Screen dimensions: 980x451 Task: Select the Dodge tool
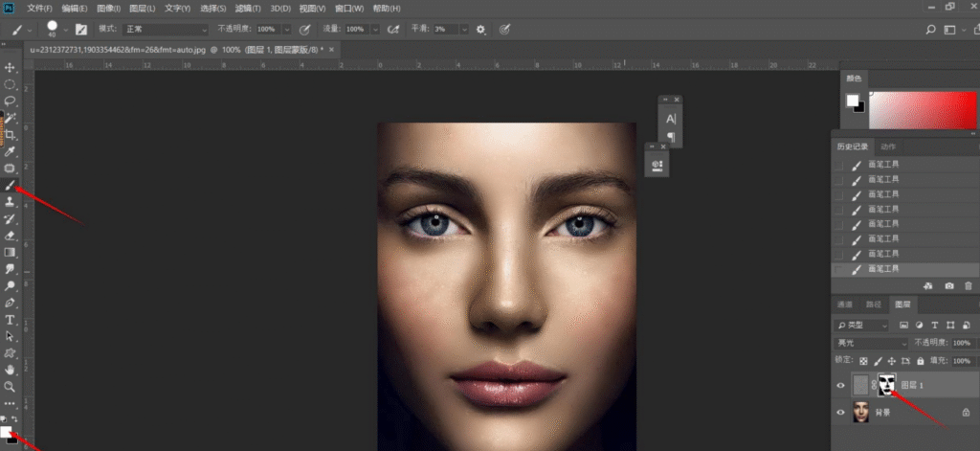point(10,286)
